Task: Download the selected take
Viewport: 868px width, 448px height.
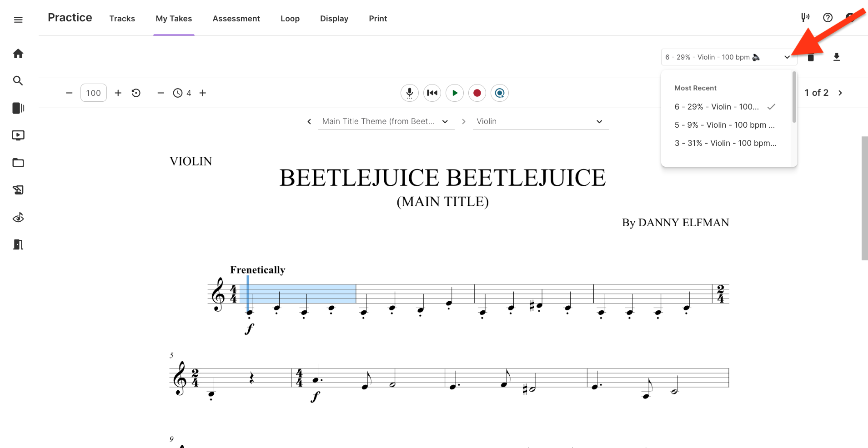Action: tap(837, 57)
